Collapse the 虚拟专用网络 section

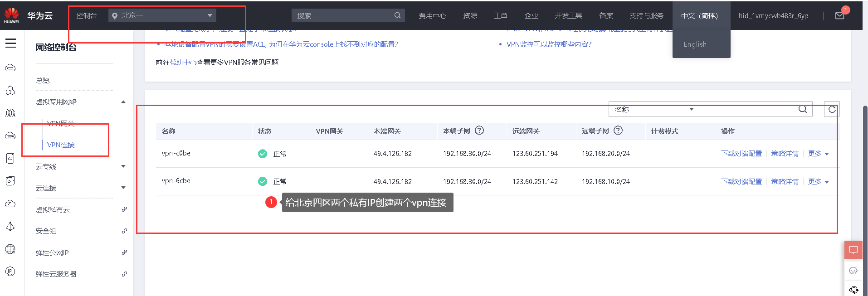(x=123, y=102)
